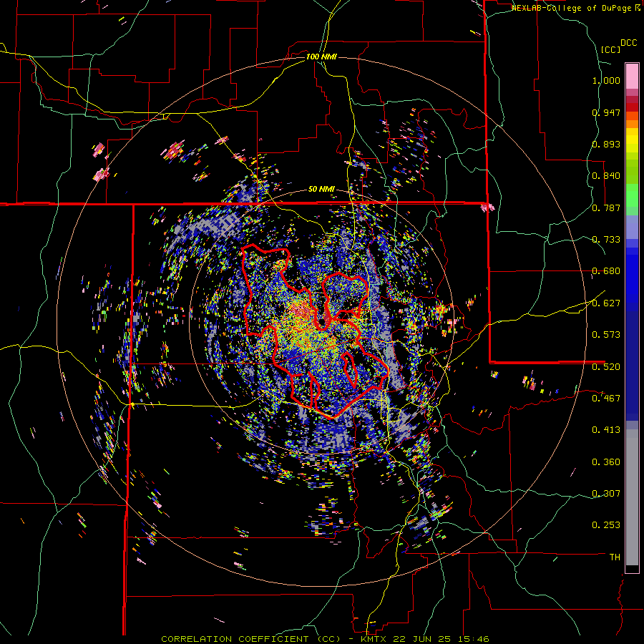Screen dimensions: 644x644
Task: Click the pink segment of the color bar
Action: 632,76
